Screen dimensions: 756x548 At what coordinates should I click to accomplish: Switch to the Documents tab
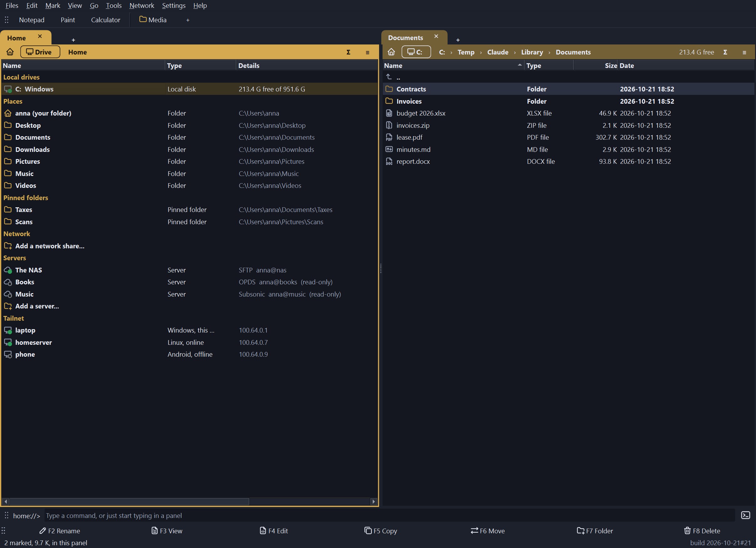(x=405, y=38)
